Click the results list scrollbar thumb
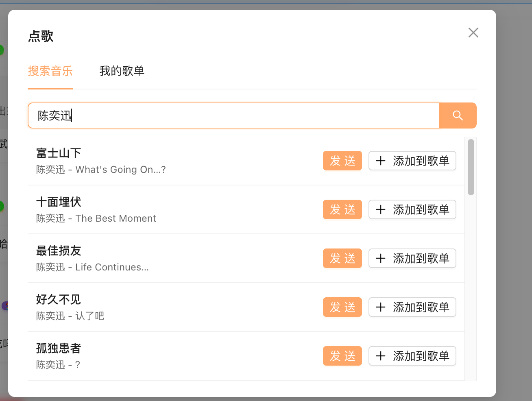This screenshot has height=401, width=532. point(471,167)
